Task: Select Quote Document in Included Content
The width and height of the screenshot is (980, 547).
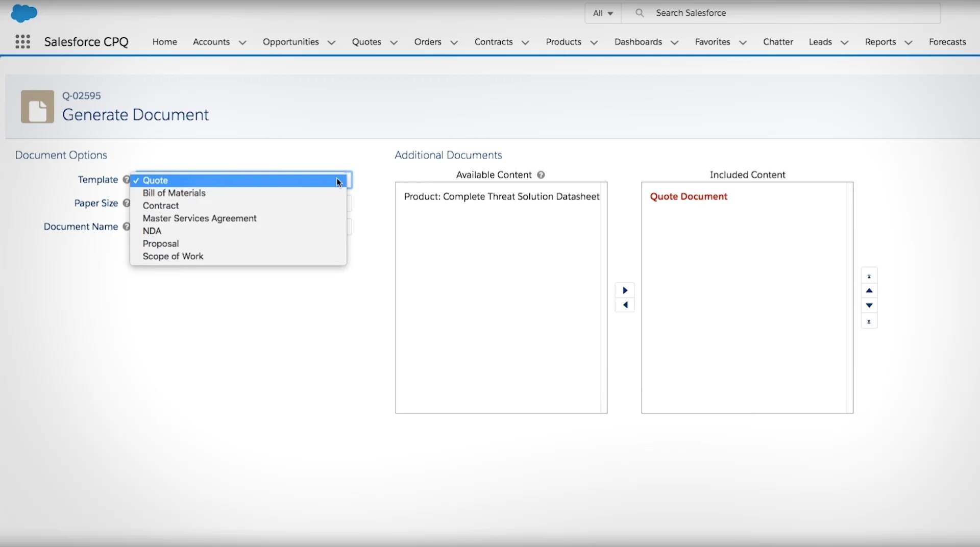Action: click(x=689, y=196)
